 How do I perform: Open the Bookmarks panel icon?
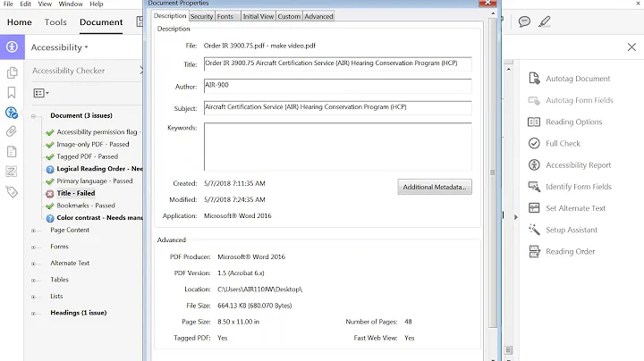[x=12, y=92]
